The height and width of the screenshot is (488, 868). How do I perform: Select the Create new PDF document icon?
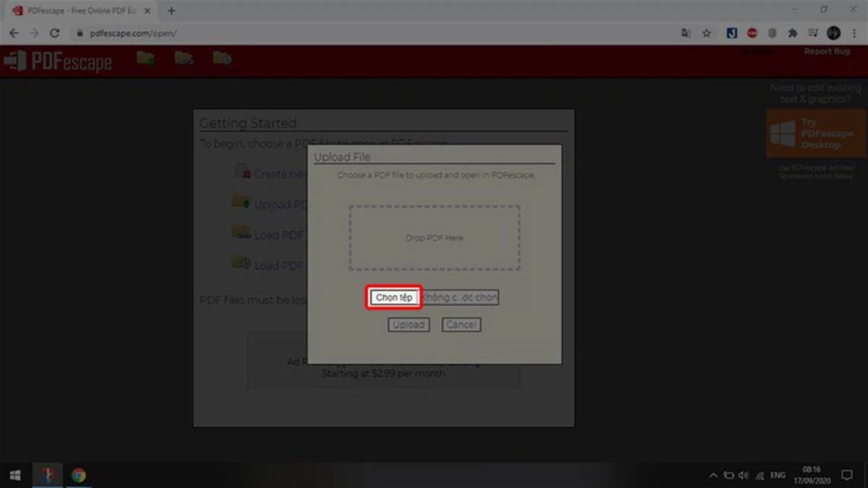(243, 173)
